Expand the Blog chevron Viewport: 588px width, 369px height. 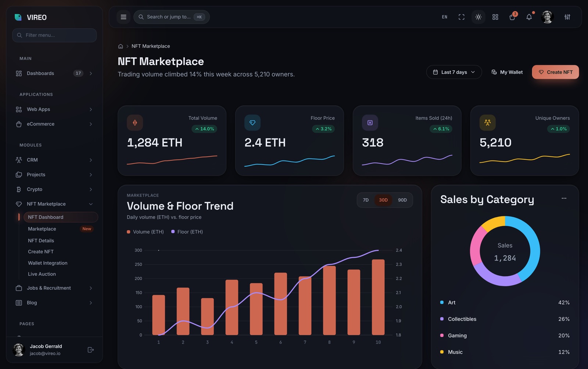click(91, 303)
